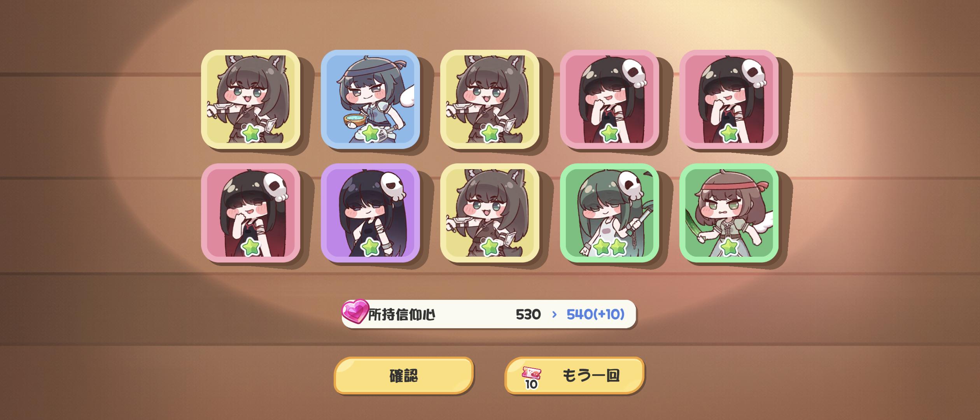Click the 540(+10) updated faith value
This screenshot has height=420, width=980.
click(595, 314)
